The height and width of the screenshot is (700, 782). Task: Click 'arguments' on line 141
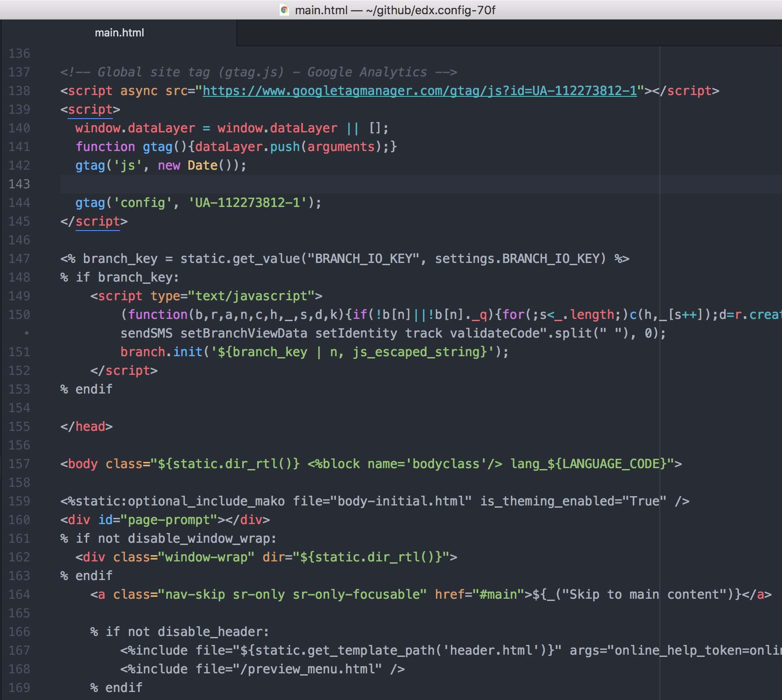[341, 147]
